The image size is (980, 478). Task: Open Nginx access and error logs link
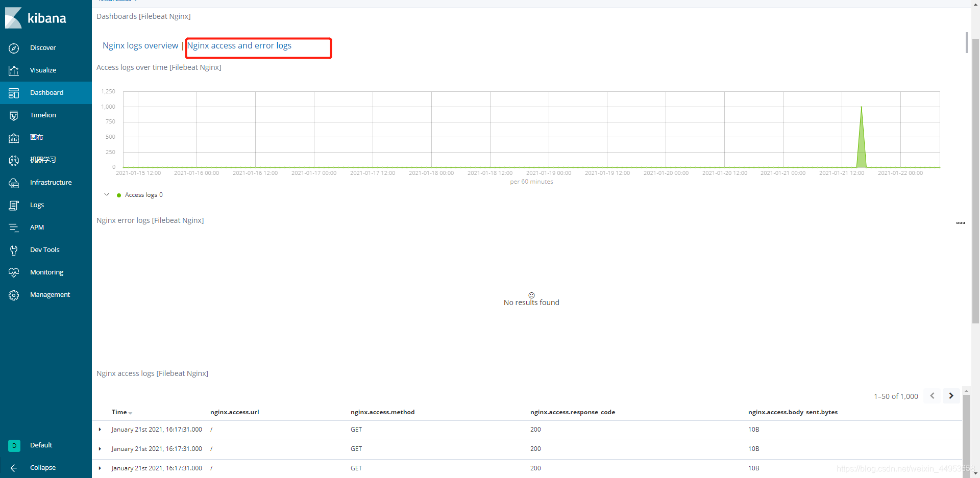point(239,45)
